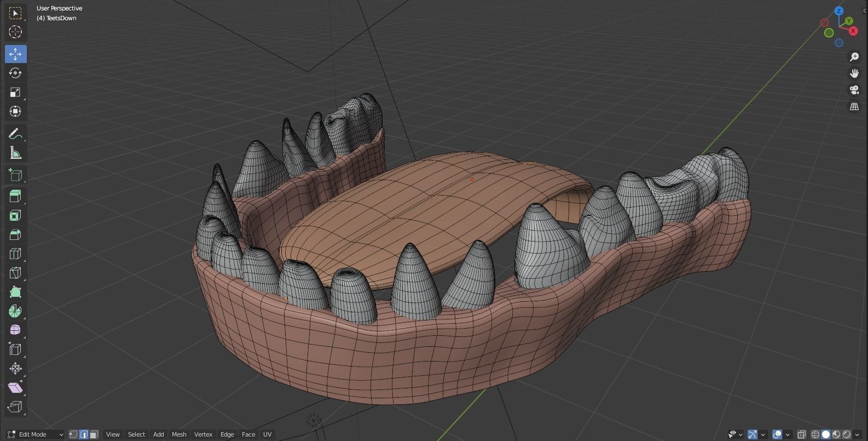Click the Y axis on navigation gizmo
868x441 pixels.
click(x=849, y=21)
